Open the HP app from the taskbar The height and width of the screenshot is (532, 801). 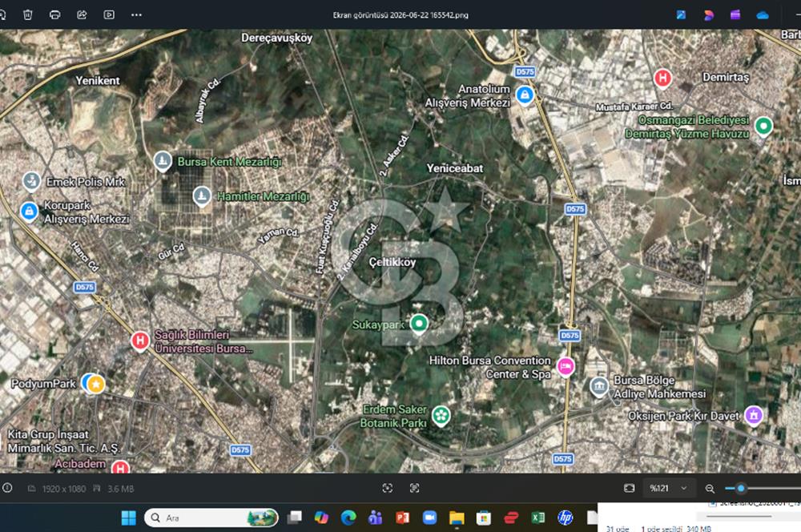tap(565, 518)
